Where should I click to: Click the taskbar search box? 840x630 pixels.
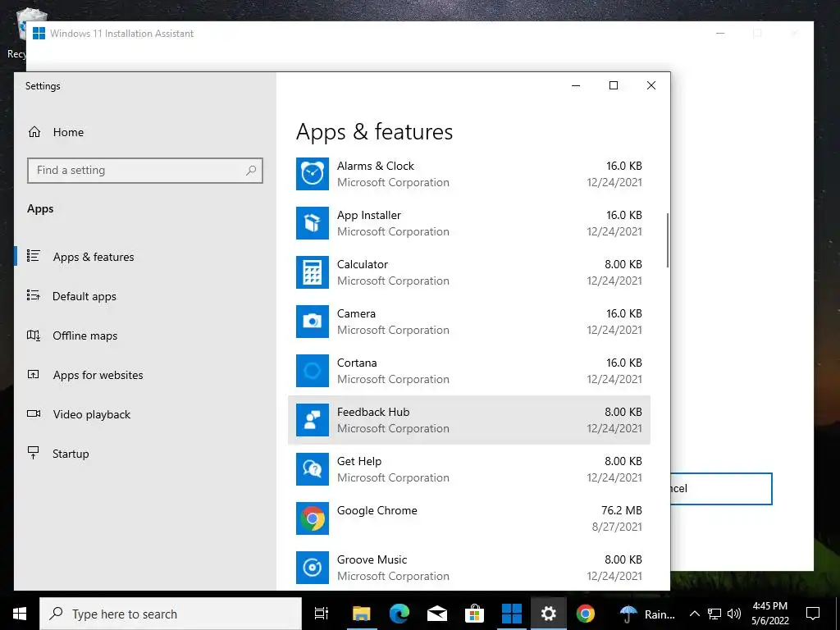coord(171,614)
